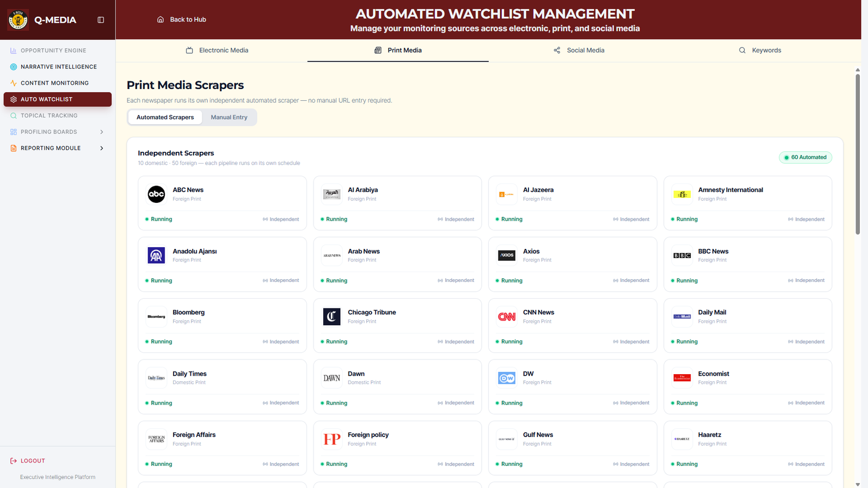
Task: Click the CNN News logo
Action: point(507,317)
